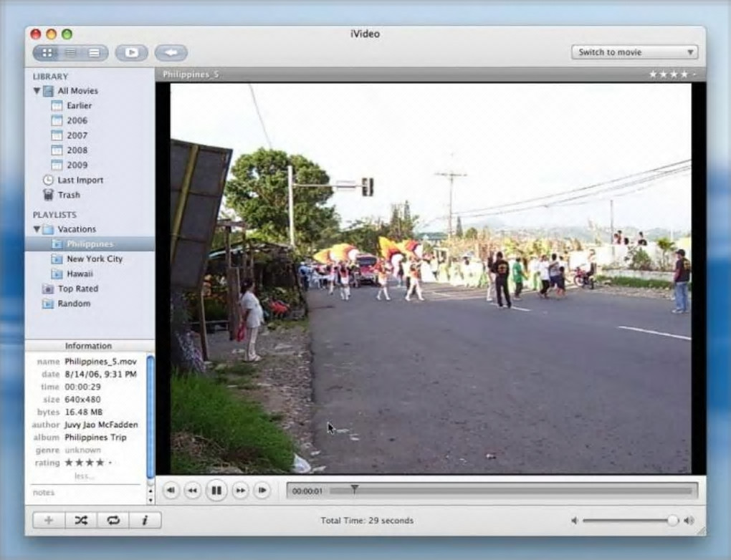Click the Random playlist icon
The width and height of the screenshot is (731, 560).
click(x=47, y=304)
